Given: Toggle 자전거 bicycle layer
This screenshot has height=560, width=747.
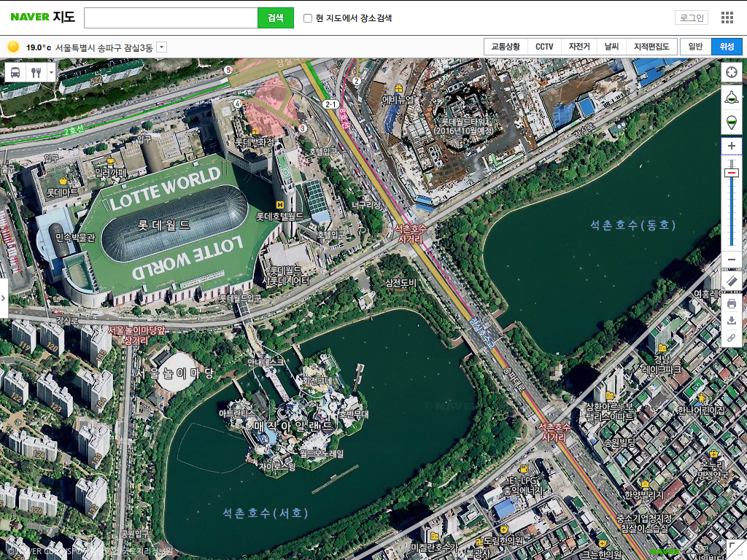Looking at the screenshot, I should point(579,46).
